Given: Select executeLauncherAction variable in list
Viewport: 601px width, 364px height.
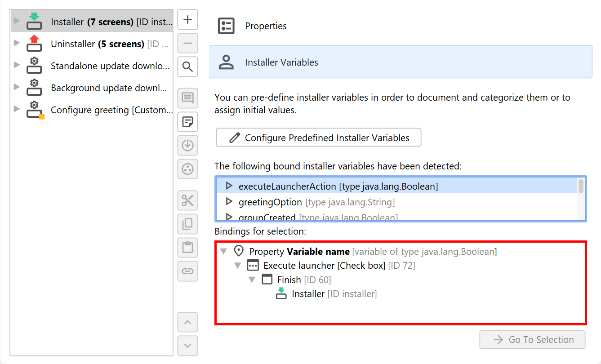Looking at the screenshot, I should coord(338,186).
